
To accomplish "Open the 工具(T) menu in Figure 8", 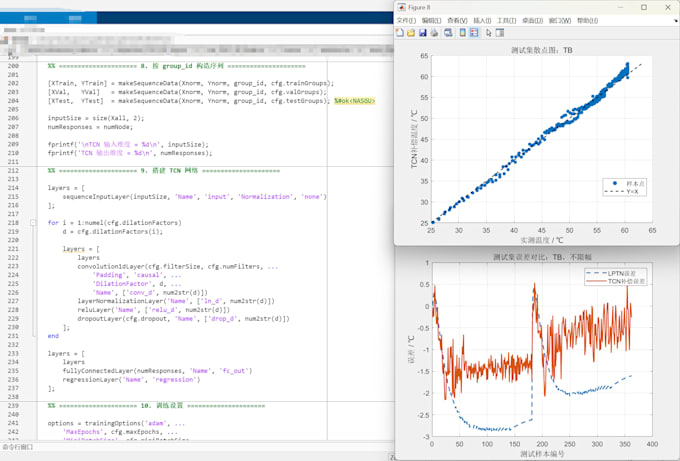I will coord(506,20).
